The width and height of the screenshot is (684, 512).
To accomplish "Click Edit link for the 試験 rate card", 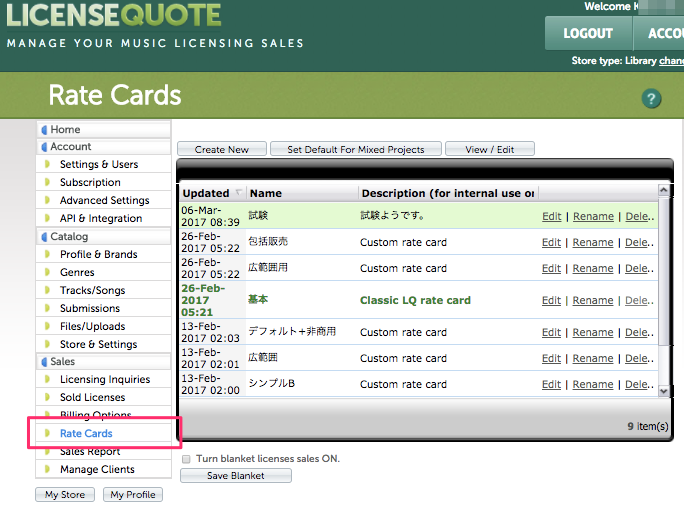I will [551, 215].
